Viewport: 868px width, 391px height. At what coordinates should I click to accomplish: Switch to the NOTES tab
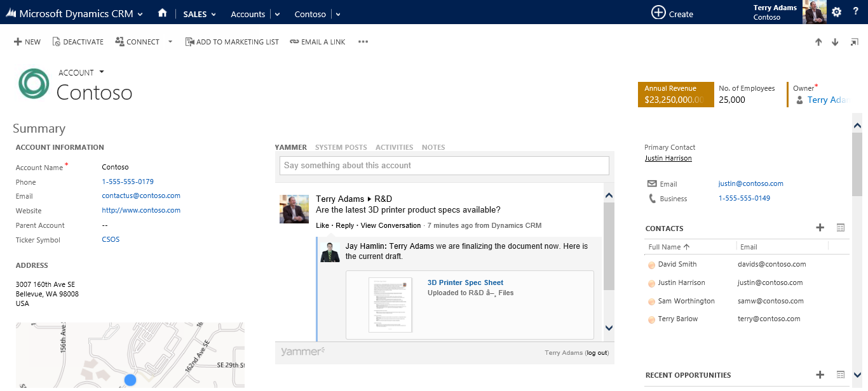pyautogui.click(x=433, y=147)
